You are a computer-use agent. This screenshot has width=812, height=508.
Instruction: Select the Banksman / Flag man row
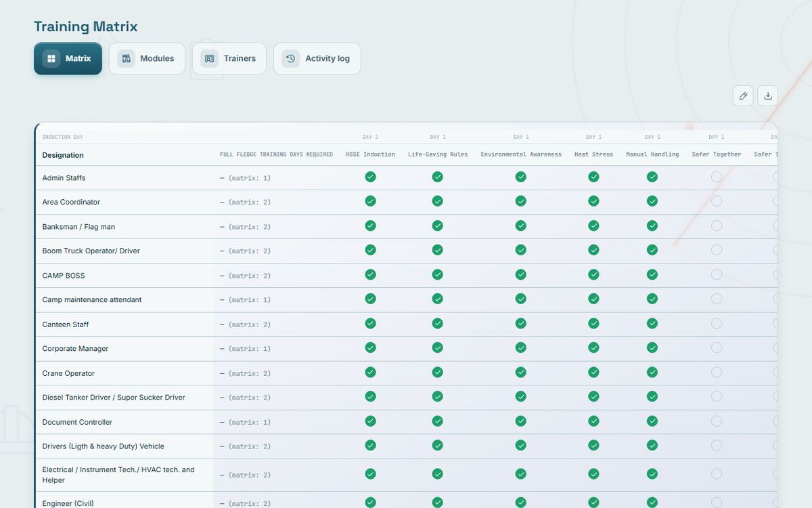[78, 227]
